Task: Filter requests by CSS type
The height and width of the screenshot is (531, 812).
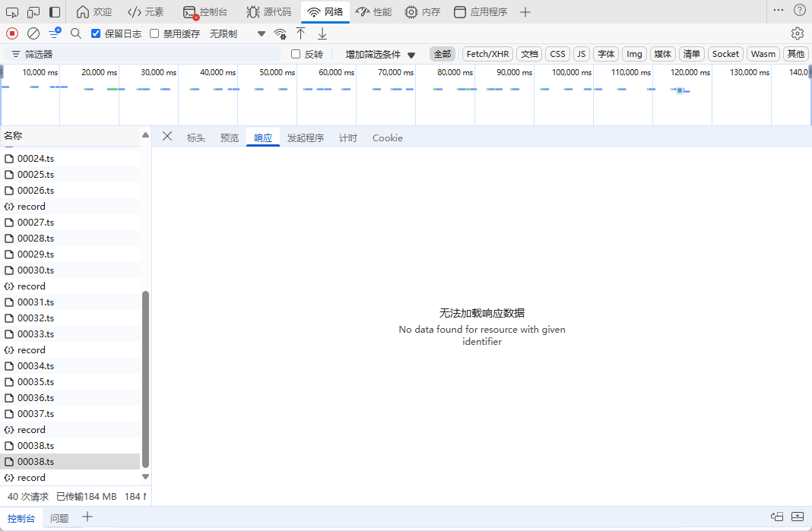Action: 558,54
